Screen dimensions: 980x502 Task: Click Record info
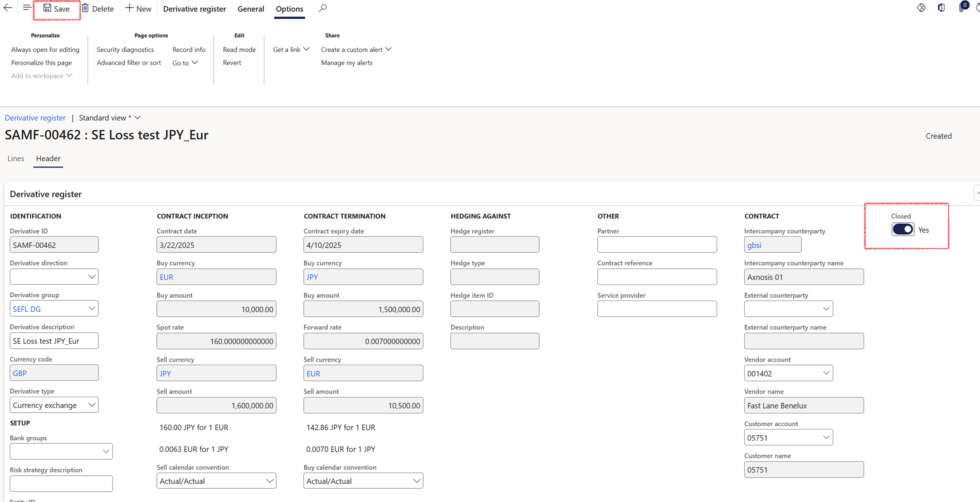pos(189,49)
